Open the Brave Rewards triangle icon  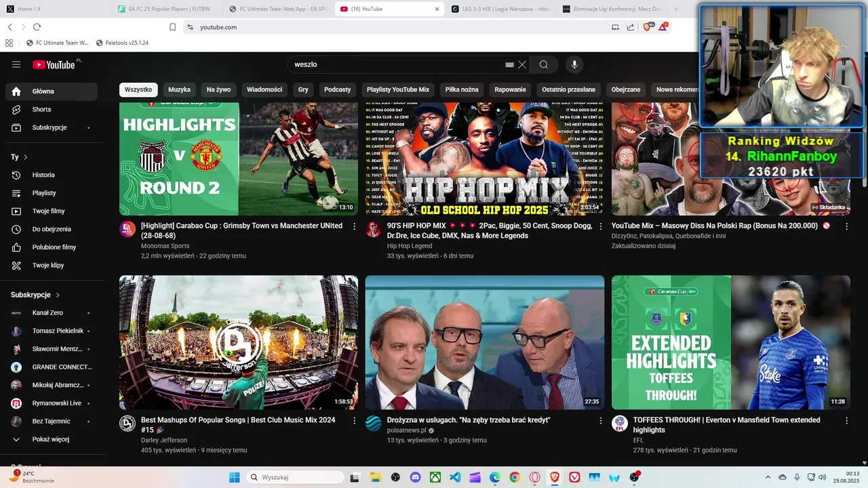663,27
